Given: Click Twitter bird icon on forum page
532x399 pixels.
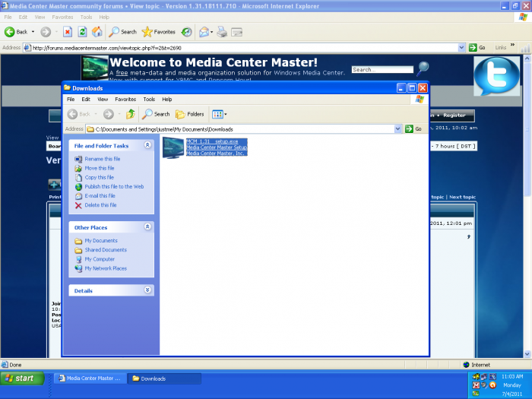Looking at the screenshot, I should [496, 76].
